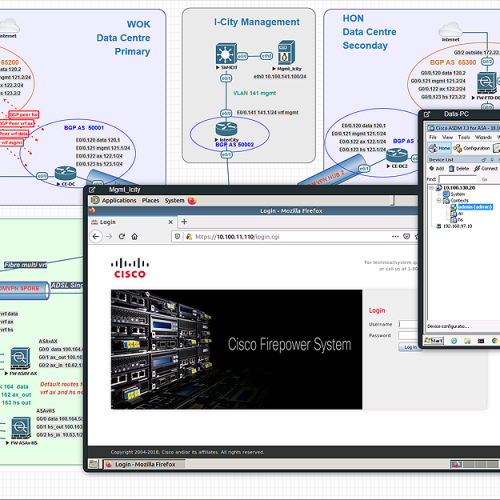This screenshot has width=500, height=500.
Task: Click the FW-ASAv-AX firewall node
Action: [20, 359]
